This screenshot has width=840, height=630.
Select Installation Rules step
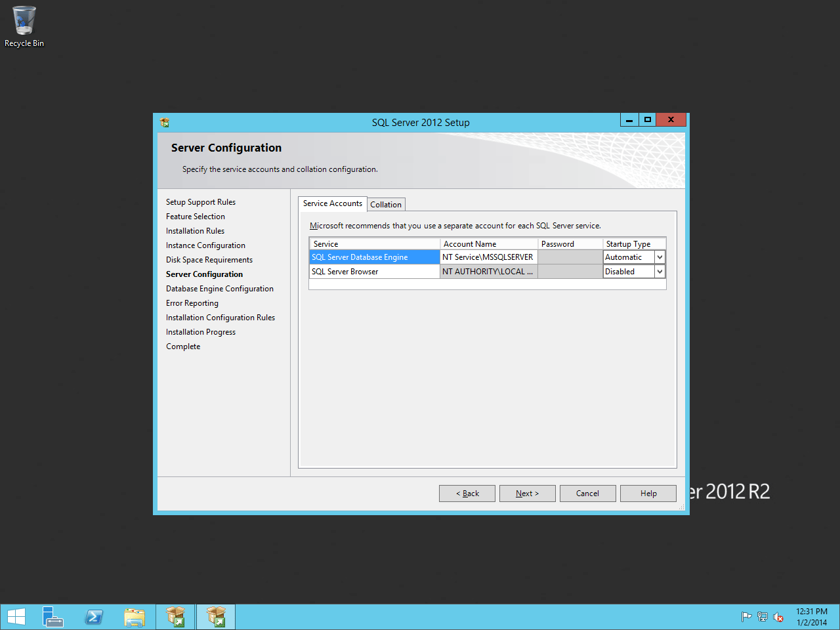point(195,231)
